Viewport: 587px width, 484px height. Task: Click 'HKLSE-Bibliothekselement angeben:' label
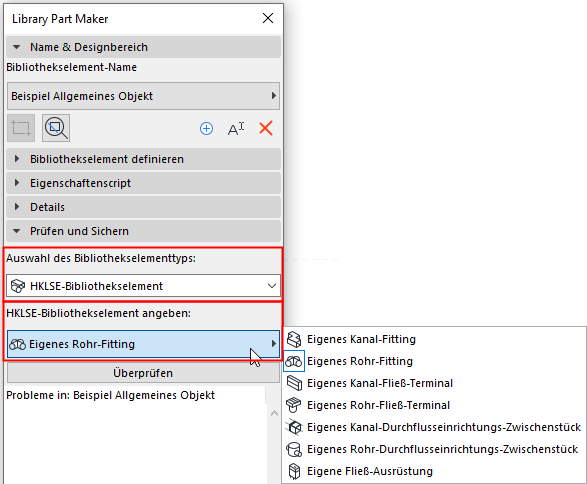tap(98, 313)
